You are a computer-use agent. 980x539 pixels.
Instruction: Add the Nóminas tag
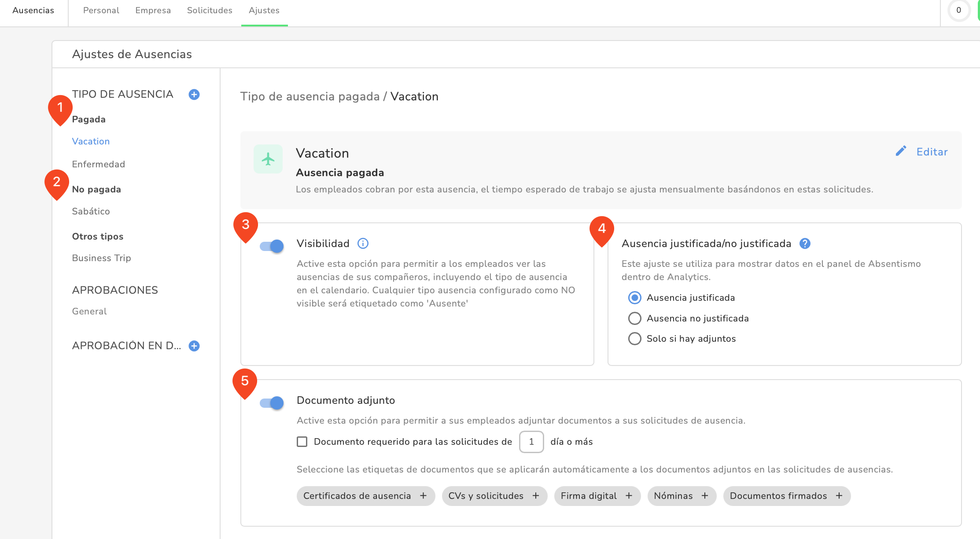pyautogui.click(x=705, y=496)
